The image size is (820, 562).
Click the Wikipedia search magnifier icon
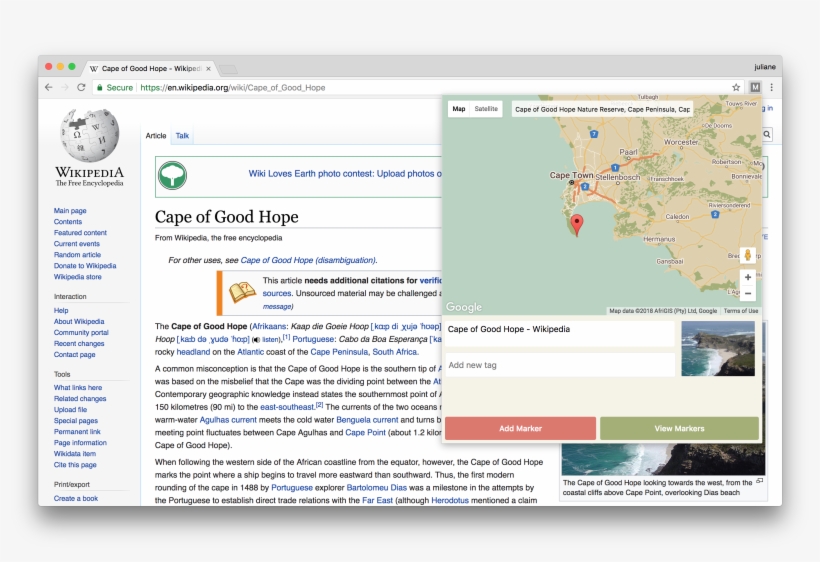767,134
